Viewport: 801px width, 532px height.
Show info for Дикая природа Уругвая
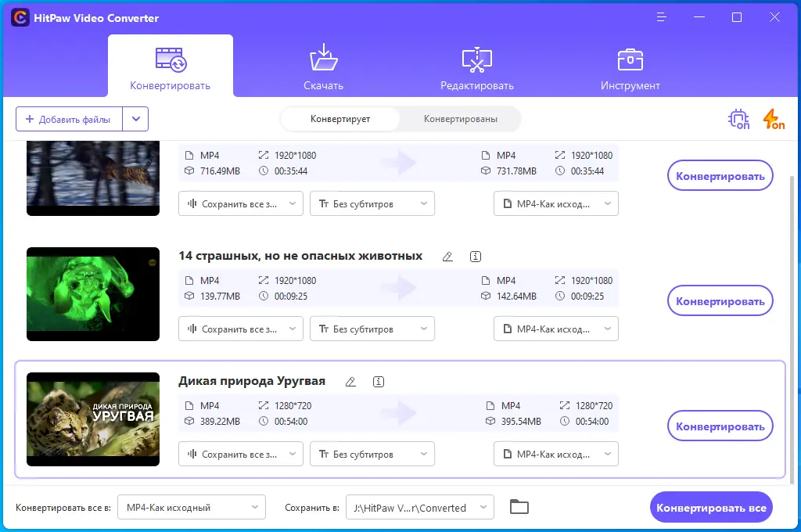pyautogui.click(x=378, y=382)
